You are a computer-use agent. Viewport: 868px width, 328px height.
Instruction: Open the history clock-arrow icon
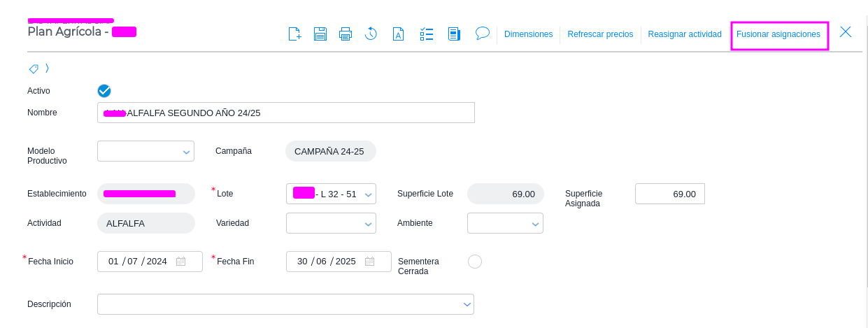click(x=371, y=34)
